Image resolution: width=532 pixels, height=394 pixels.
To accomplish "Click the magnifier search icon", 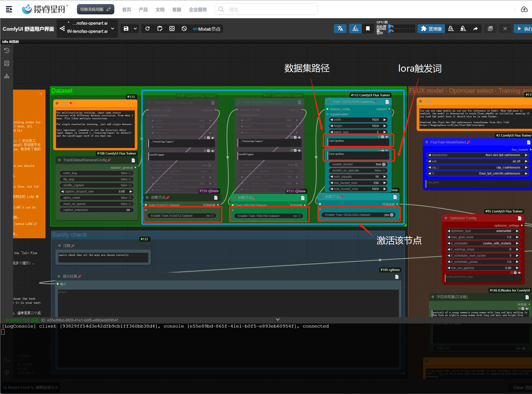I will point(221,9).
